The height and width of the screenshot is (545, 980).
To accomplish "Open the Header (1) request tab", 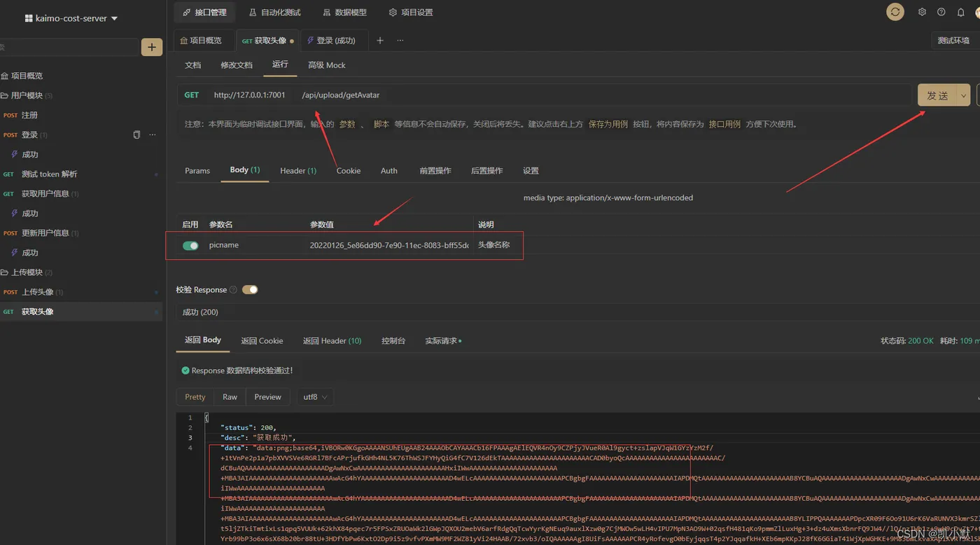I will coord(298,171).
